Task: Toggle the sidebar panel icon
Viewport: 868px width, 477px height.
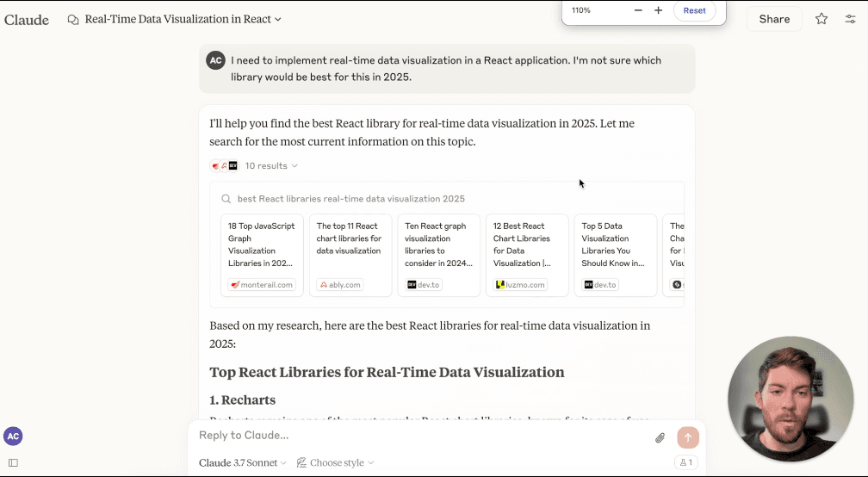Action: point(13,462)
